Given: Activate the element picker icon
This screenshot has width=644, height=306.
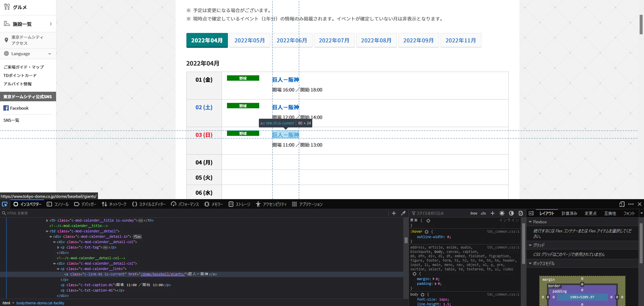Looking at the screenshot, I should [5, 204].
